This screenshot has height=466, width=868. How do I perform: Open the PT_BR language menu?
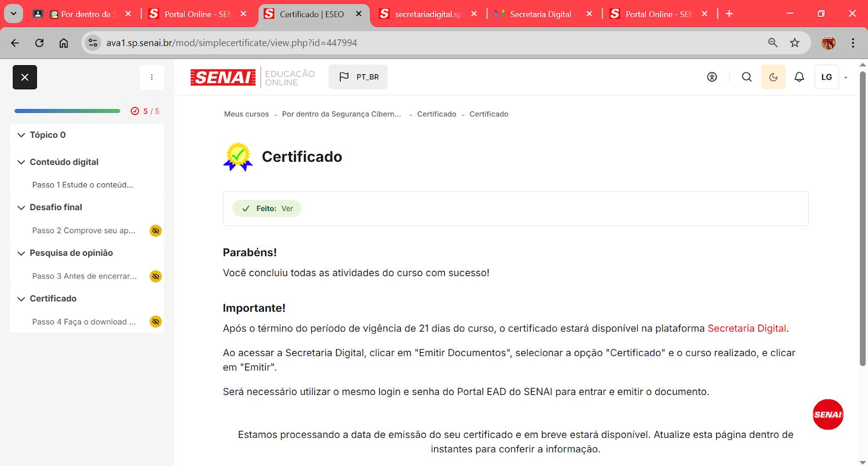click(x=358, y=77)
